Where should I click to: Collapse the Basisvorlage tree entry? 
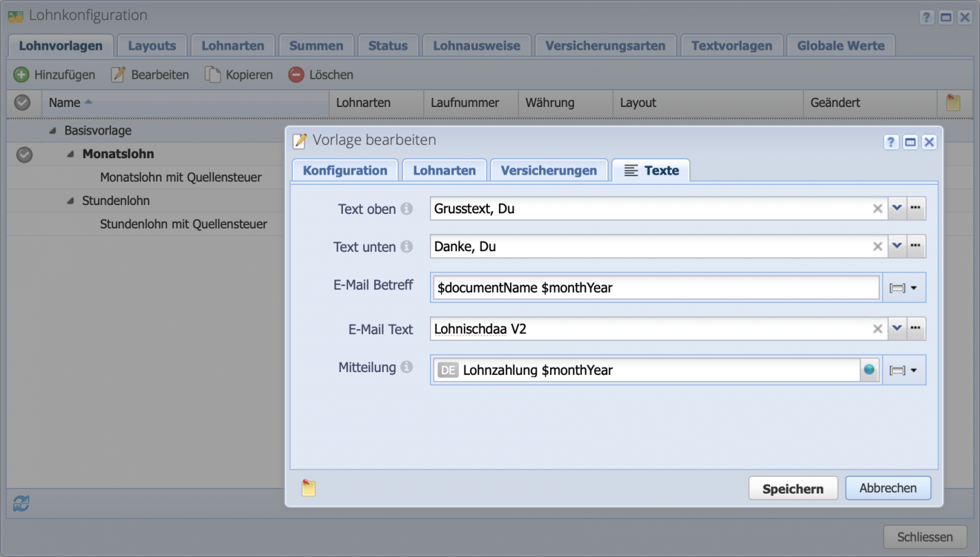(52, 130)
